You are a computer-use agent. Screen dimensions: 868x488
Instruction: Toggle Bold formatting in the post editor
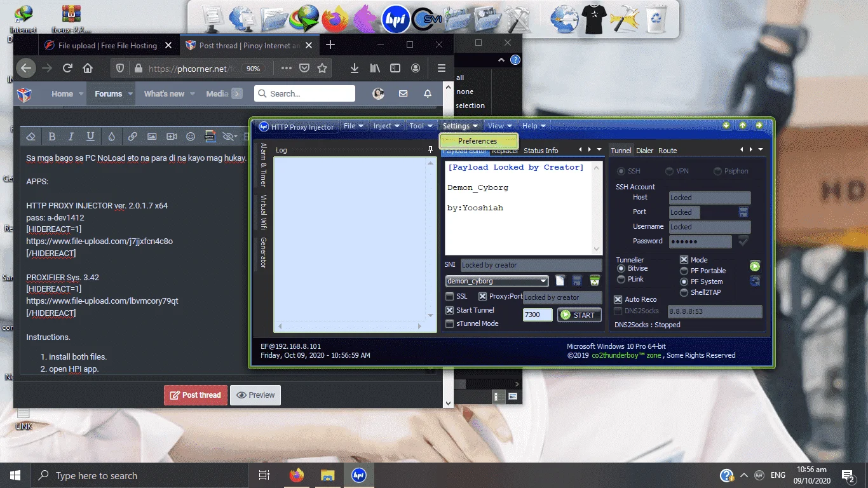tap(52, 136)
